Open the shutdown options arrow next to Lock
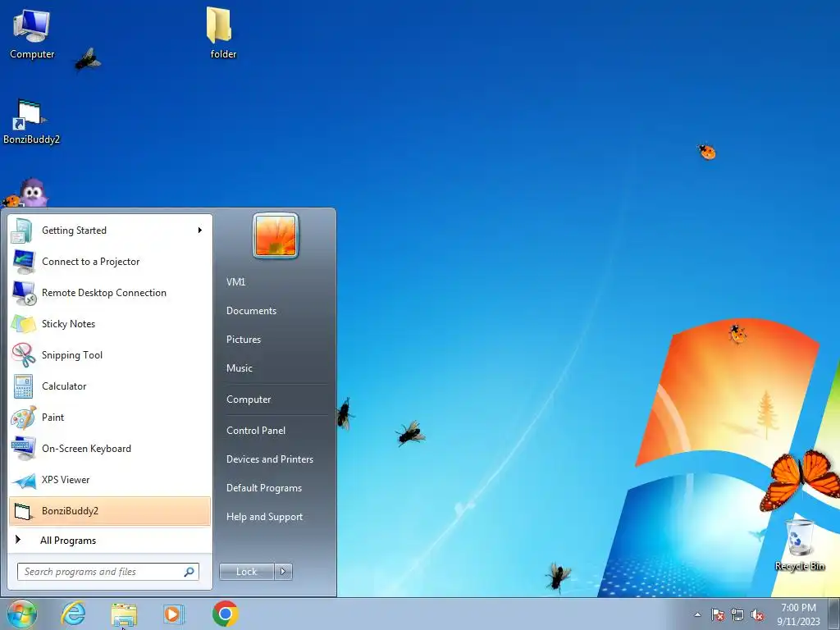 click(283, 572)
